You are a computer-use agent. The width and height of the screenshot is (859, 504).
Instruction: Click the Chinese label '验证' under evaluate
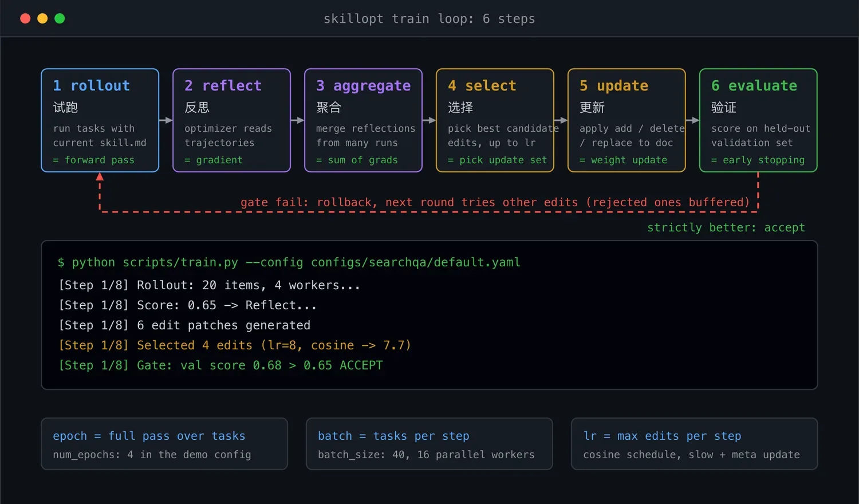724,108
